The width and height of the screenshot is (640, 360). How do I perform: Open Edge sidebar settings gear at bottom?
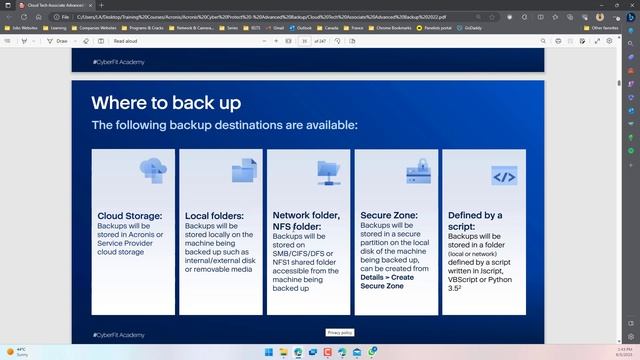tap(631, 337)
